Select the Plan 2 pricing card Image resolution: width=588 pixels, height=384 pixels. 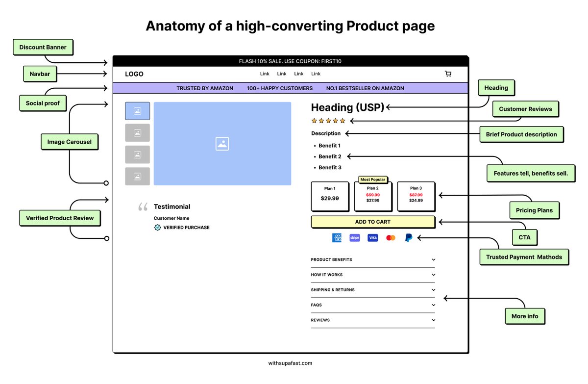tap(372, 196)
